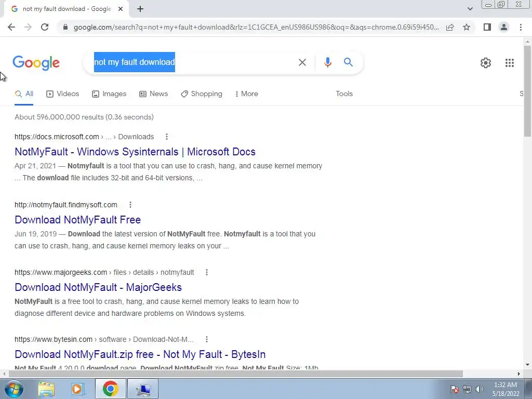Click the http://notmyfault.findmysoft.com URL text
532x399 pixels.
pyautogui.click(x=66, y=205)
